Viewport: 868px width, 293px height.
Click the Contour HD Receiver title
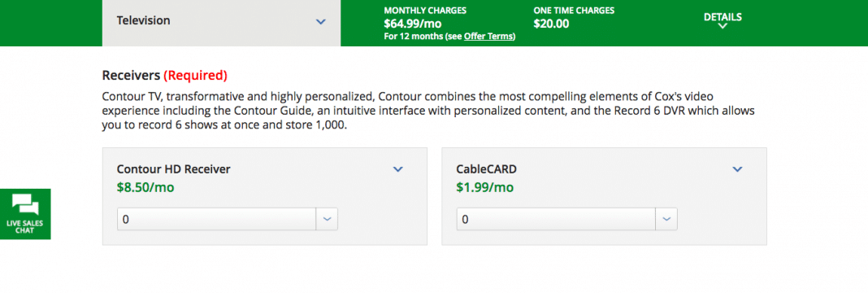click(173, 169)
